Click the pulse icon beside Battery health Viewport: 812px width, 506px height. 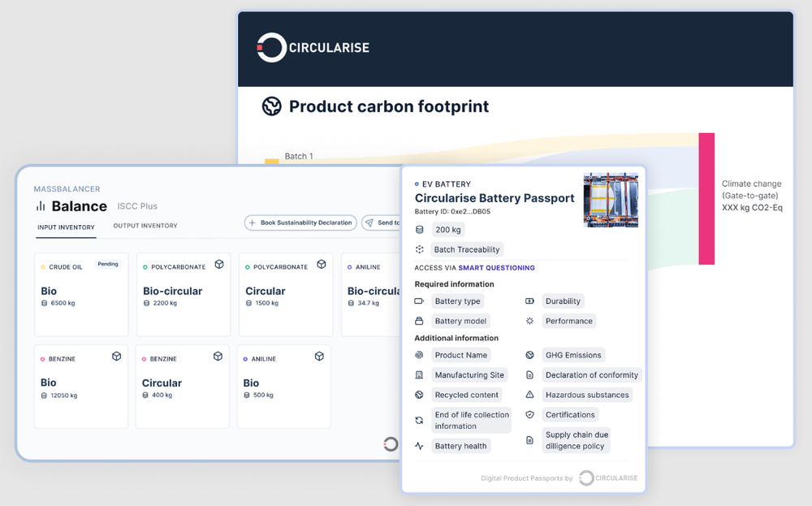pos(420,446)
